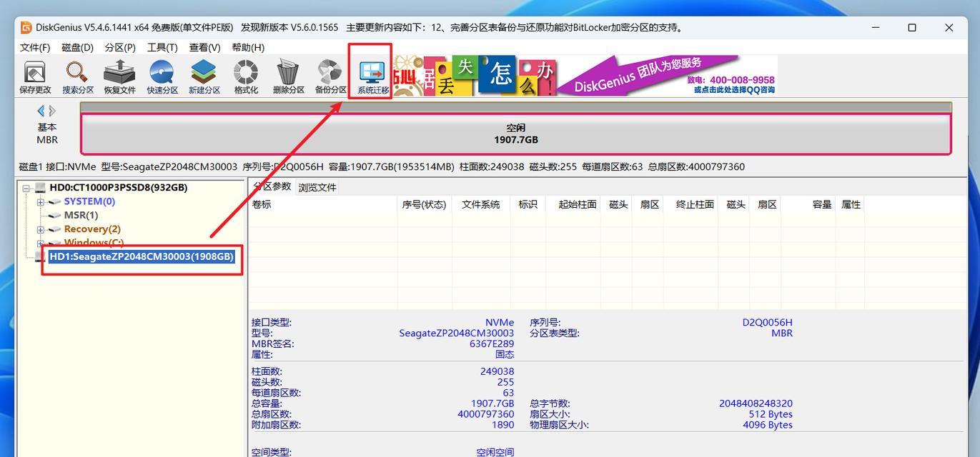
Task: Select HD0:CT1000P3PSSD8(932GB) disk in tree
Action: pos(118,187)
